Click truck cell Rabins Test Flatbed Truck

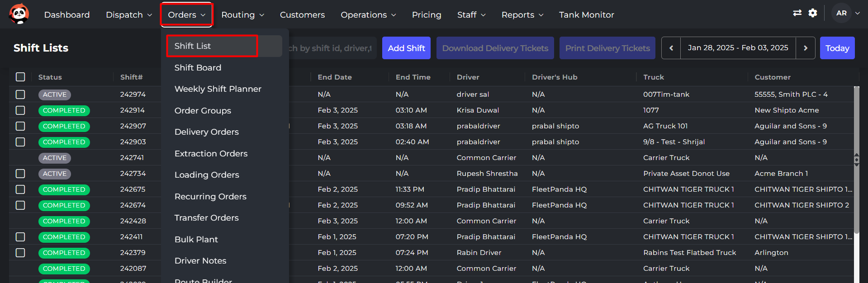click(x=689, y=253)
